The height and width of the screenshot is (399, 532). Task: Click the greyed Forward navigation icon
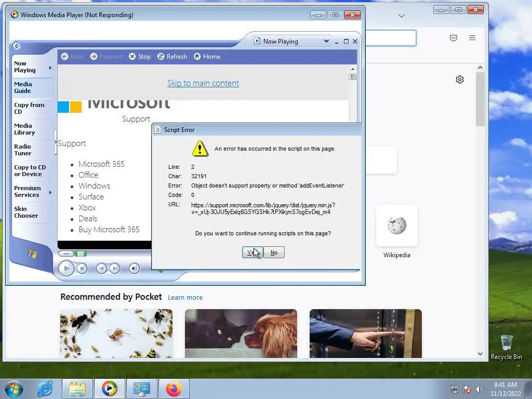coord(94,57)
